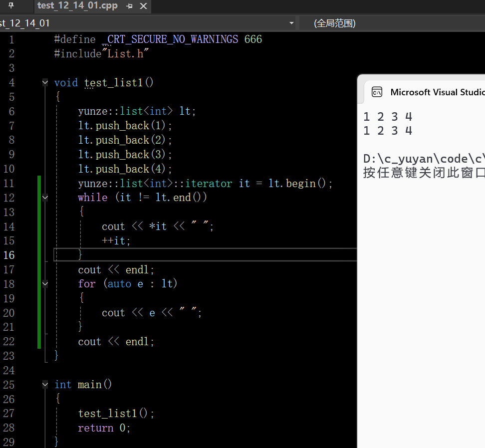Click lt.push_back(1) on line 7

125,126
